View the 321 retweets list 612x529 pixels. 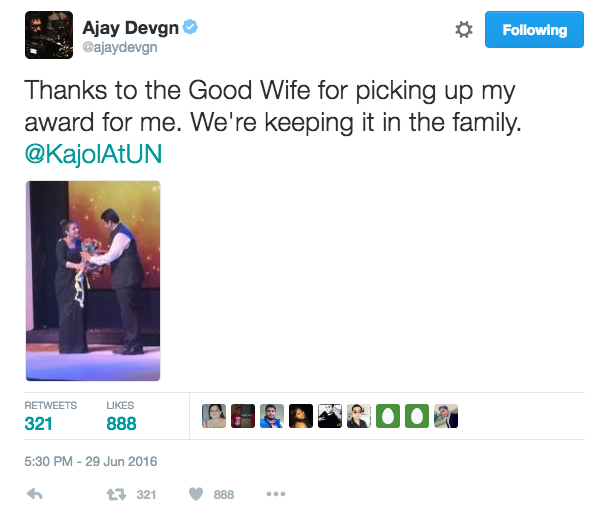(50, 418)
